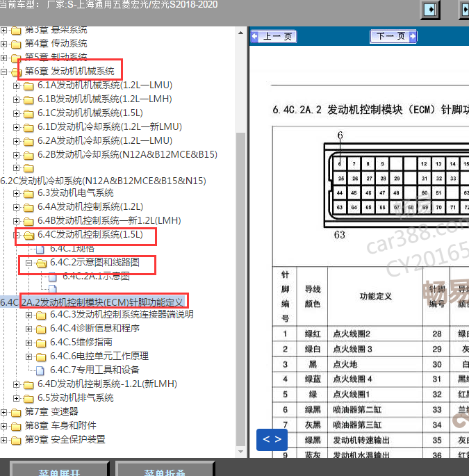Expand 6.4C.4诊断信息和程序 node
The image size is (469, 476).
pyautogui.click(x=29, y=329)
